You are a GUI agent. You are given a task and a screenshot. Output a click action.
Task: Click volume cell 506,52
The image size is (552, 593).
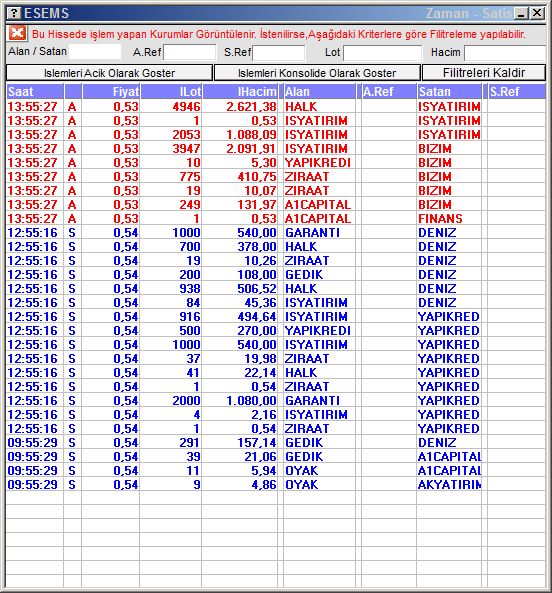(x=257, y=289)
